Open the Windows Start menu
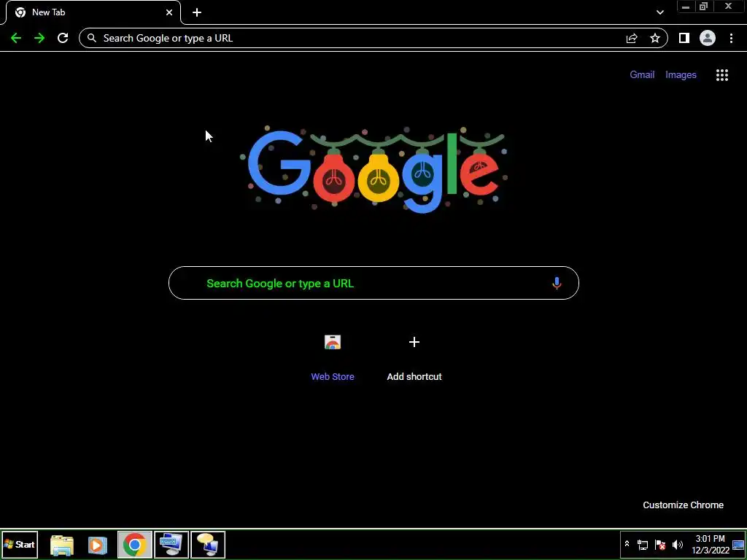Viewport: 747px width, 560px height. point(20,544)
